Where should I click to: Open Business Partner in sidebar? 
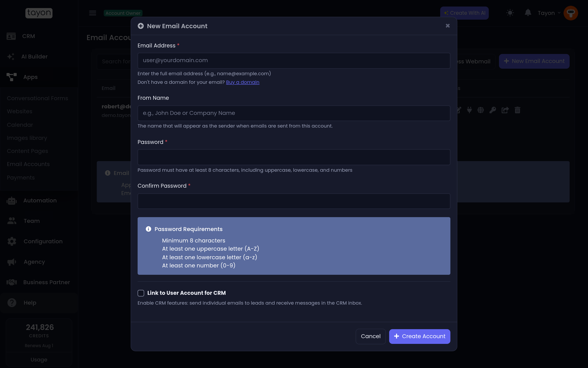[x=46, y=282]
